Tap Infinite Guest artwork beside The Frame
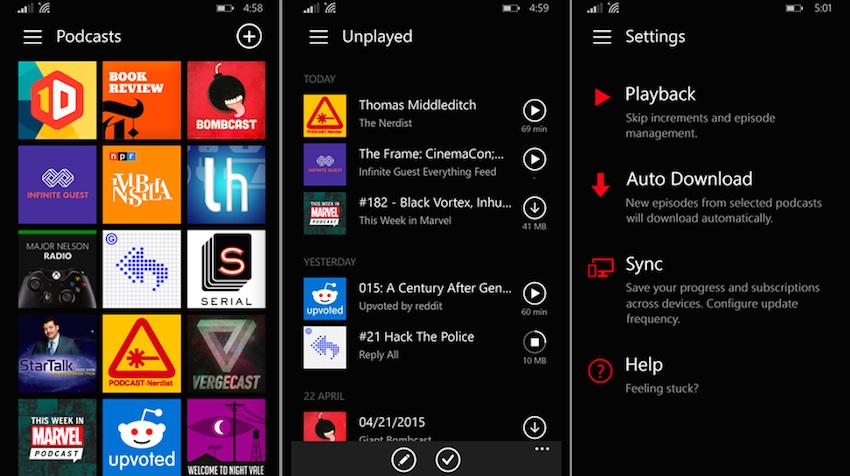Viewport: 850px width, 476px height. coord(325,164)
